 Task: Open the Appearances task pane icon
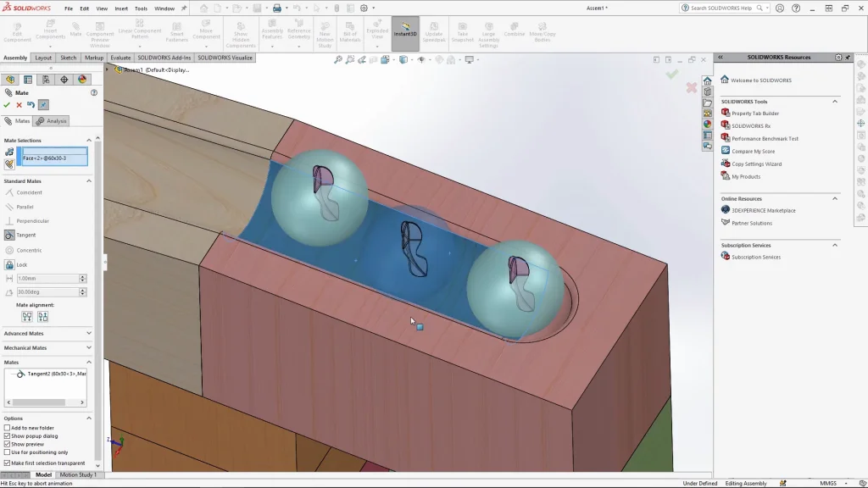point(707,124)
